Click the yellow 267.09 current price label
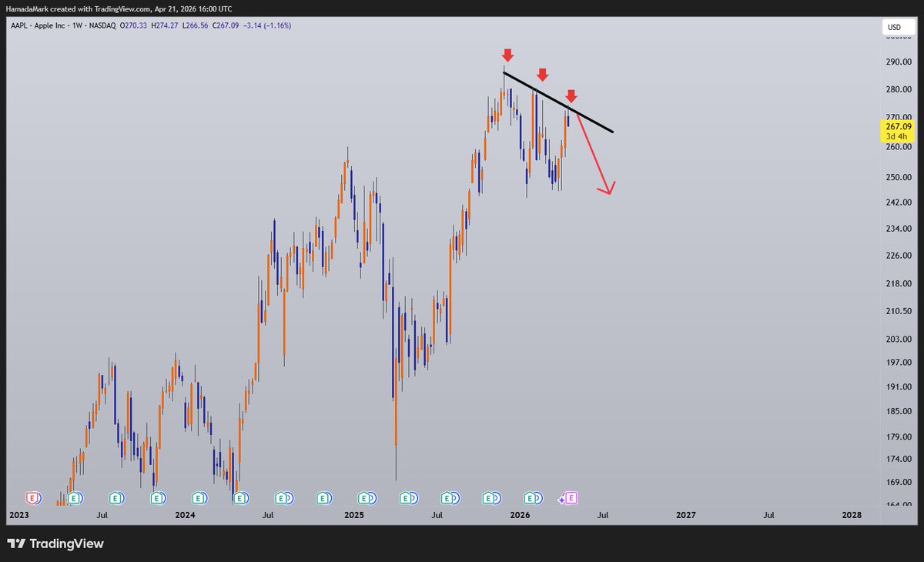 point(899,126)
